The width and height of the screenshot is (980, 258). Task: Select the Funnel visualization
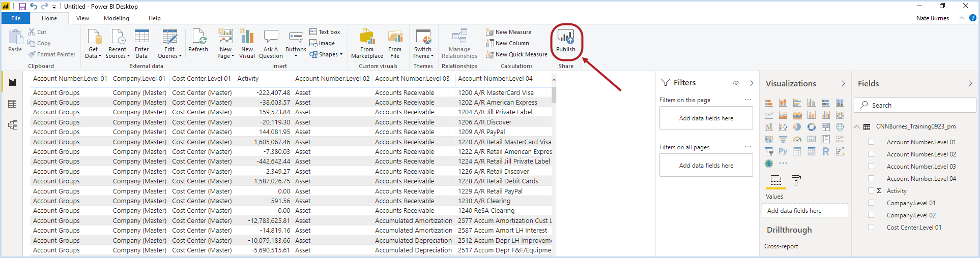pos(783,139)
